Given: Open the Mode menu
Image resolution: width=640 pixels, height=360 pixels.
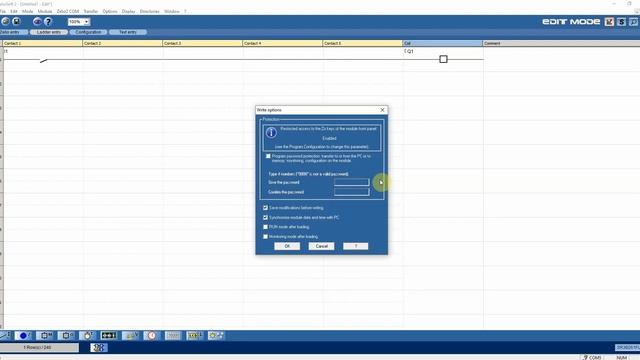Looking at the screenshot, I should (x=27, y=11).
